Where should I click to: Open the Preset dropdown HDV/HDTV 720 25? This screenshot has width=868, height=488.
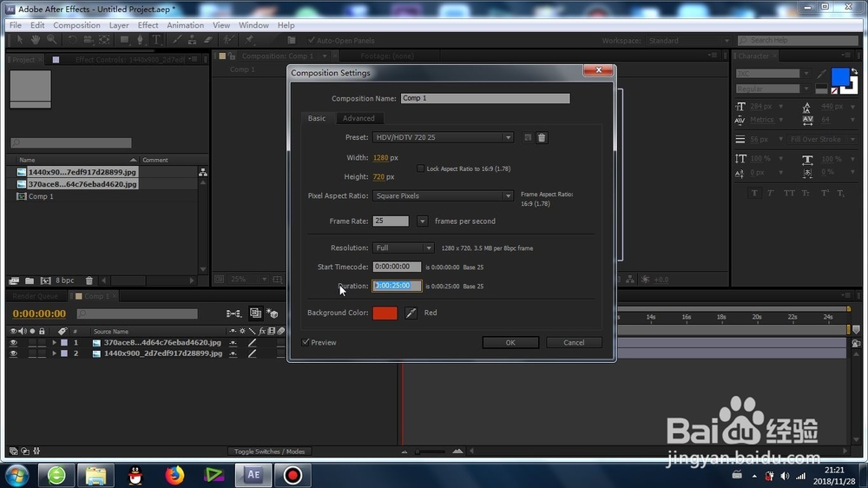(443, 137)
